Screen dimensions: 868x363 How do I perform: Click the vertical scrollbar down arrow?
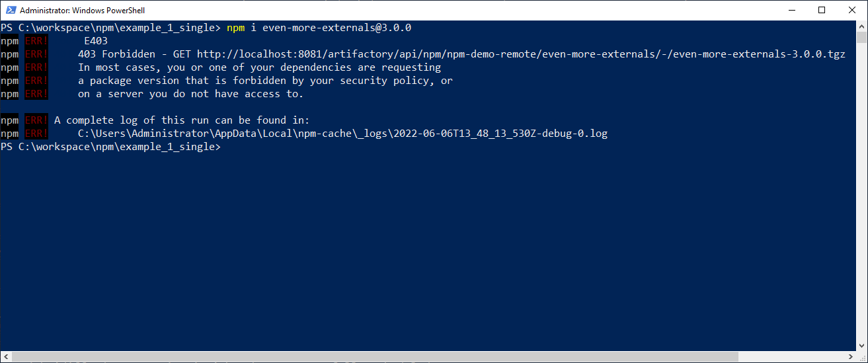pos(862,346)
